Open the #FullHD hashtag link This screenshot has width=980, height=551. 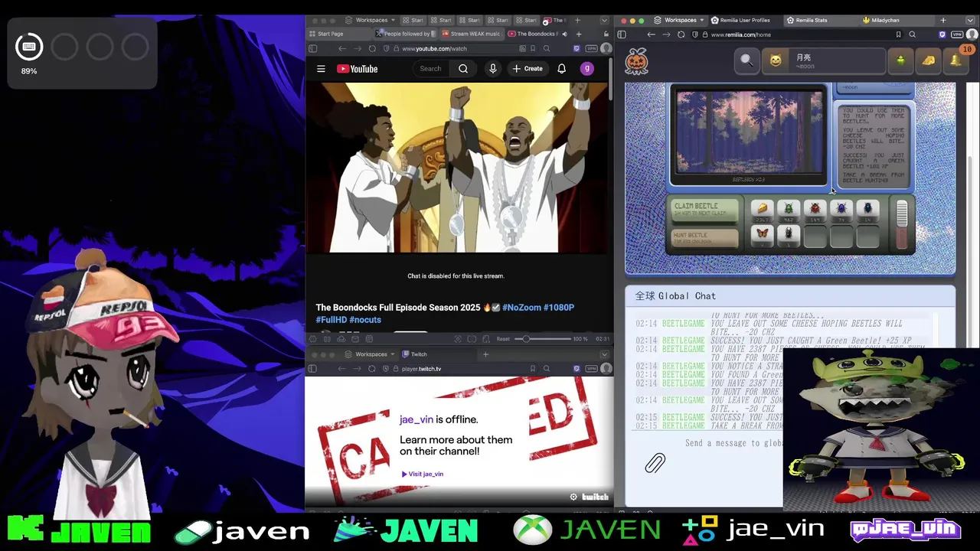pos(332,320)
